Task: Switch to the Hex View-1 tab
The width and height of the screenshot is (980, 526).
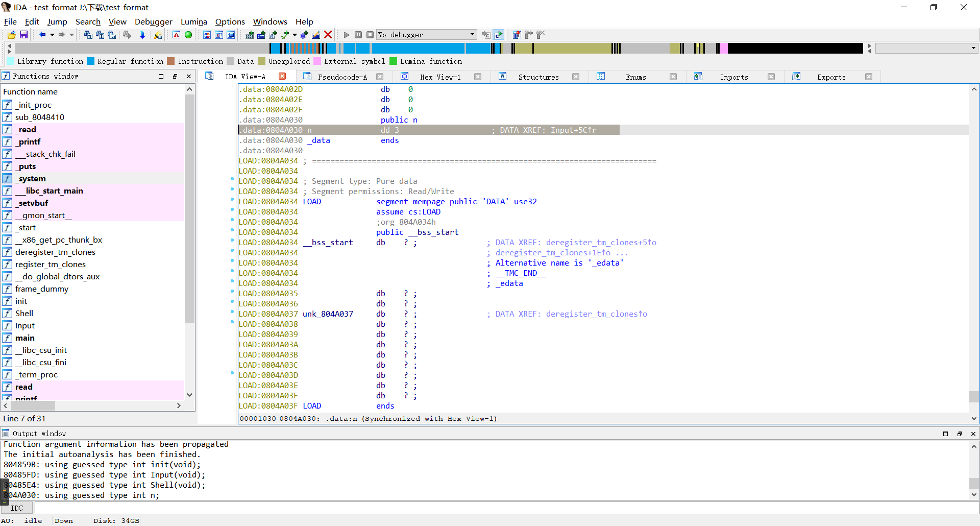Action: (440, 77)
